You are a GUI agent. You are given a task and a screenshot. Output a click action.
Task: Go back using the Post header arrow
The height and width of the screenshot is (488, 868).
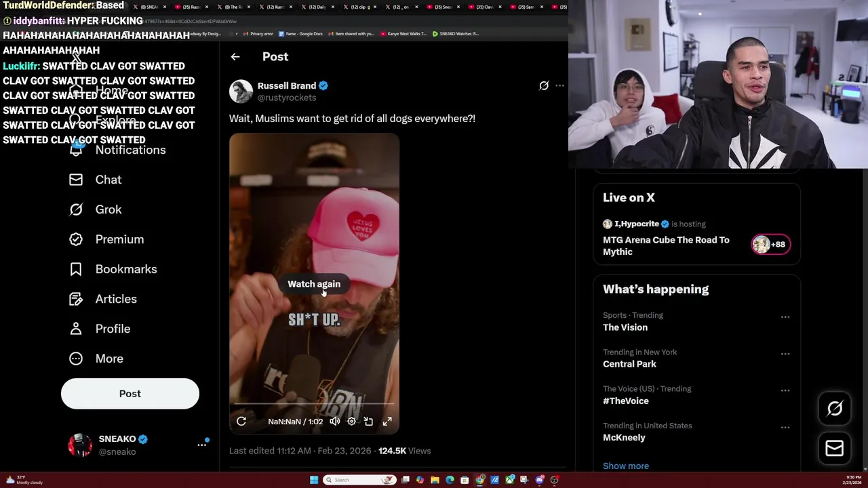(235, 57)
